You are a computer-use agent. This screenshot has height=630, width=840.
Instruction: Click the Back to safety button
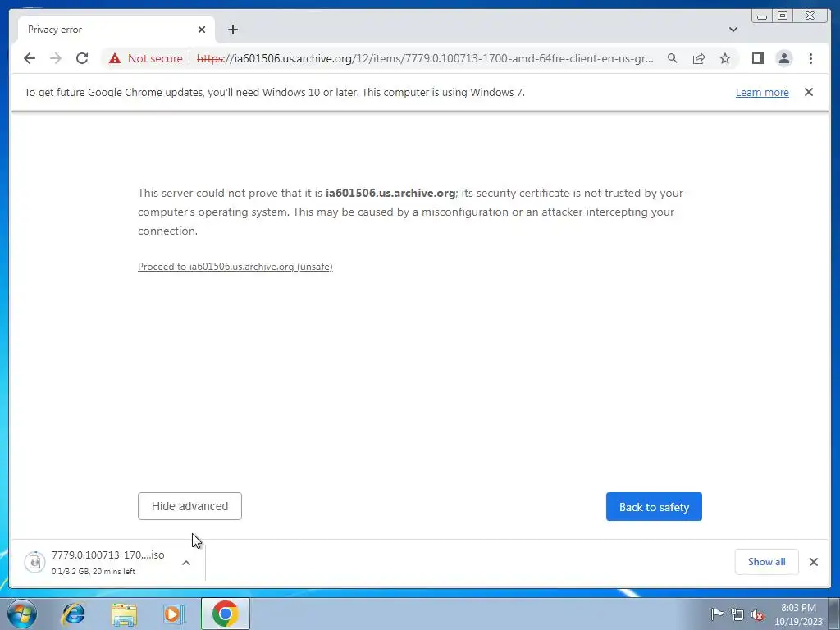pos(654,507)
